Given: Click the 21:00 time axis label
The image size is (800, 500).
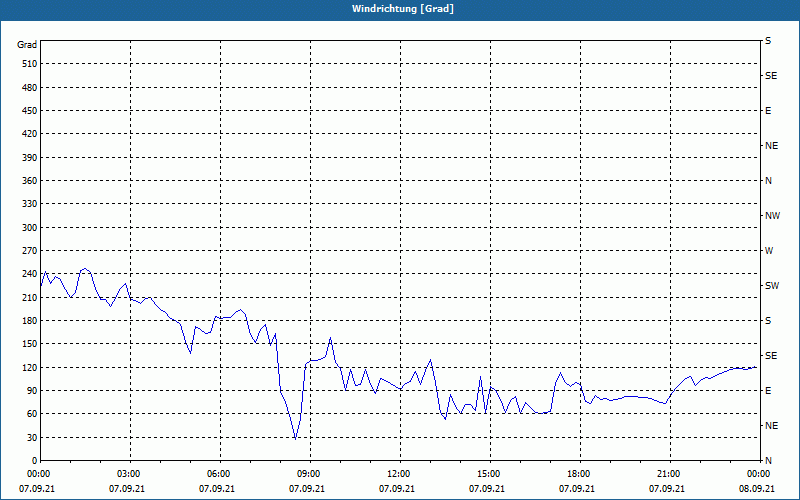Looking at the screenshot, I should [x=669, y=474].
